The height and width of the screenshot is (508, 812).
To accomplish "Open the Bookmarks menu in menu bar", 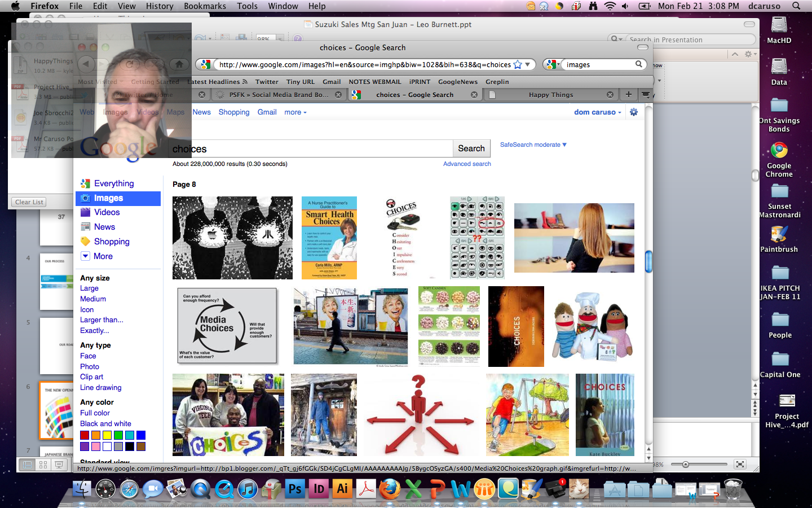I will (205, 6).
